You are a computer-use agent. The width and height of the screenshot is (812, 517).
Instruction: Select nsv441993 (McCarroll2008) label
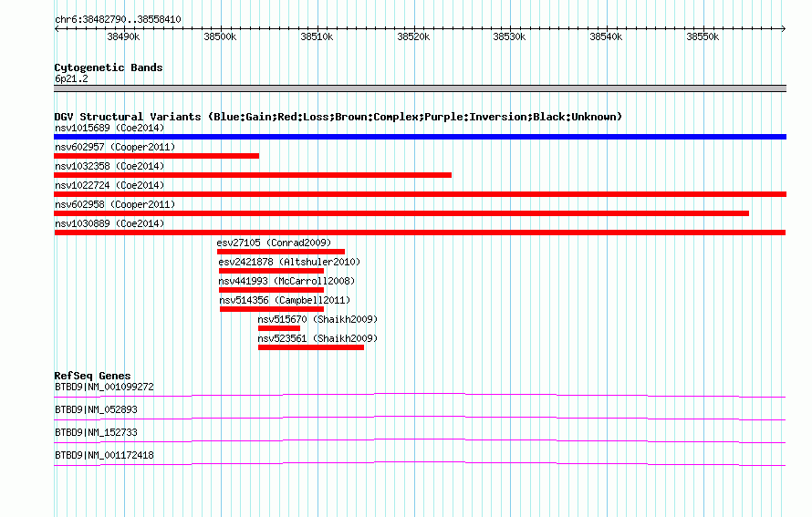point(286,281)
